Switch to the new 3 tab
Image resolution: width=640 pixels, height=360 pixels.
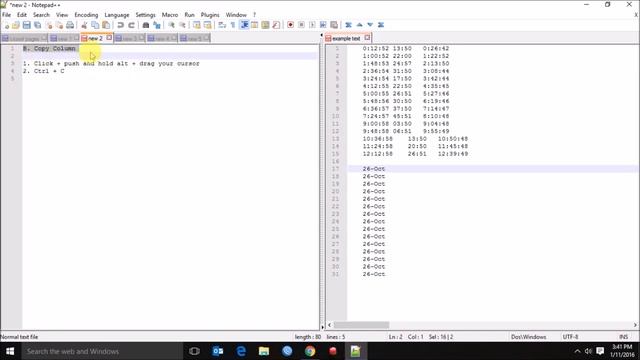[129, 38]
